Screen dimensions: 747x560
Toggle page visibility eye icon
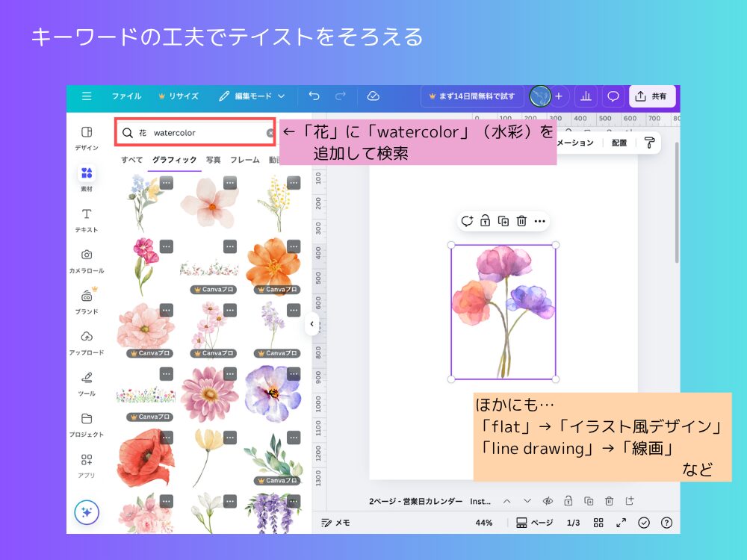pyautogui.click(x=548, y=501)
